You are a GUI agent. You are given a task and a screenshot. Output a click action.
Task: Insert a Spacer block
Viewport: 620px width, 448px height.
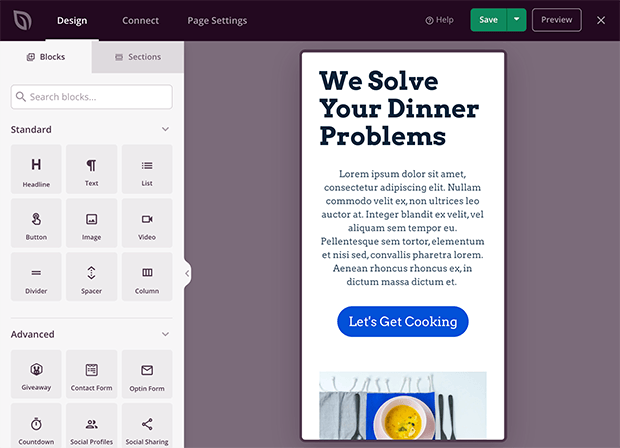pos(91,277)
